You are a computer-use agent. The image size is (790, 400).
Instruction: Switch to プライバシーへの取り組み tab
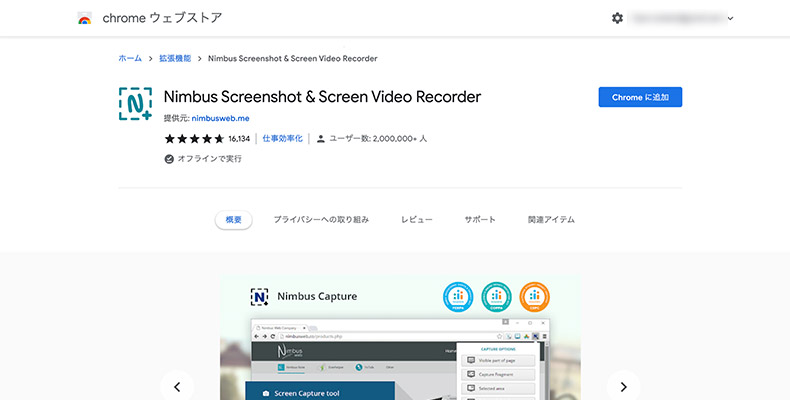321,220
